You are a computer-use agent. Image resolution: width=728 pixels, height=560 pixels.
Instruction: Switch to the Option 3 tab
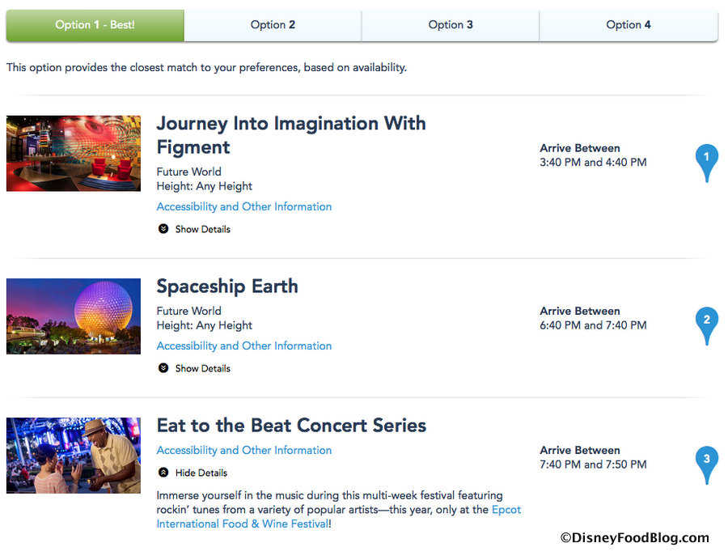tap(451, 25)
